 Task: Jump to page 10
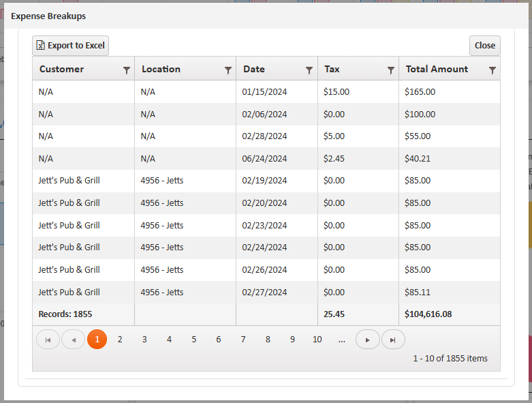point(317,340)
